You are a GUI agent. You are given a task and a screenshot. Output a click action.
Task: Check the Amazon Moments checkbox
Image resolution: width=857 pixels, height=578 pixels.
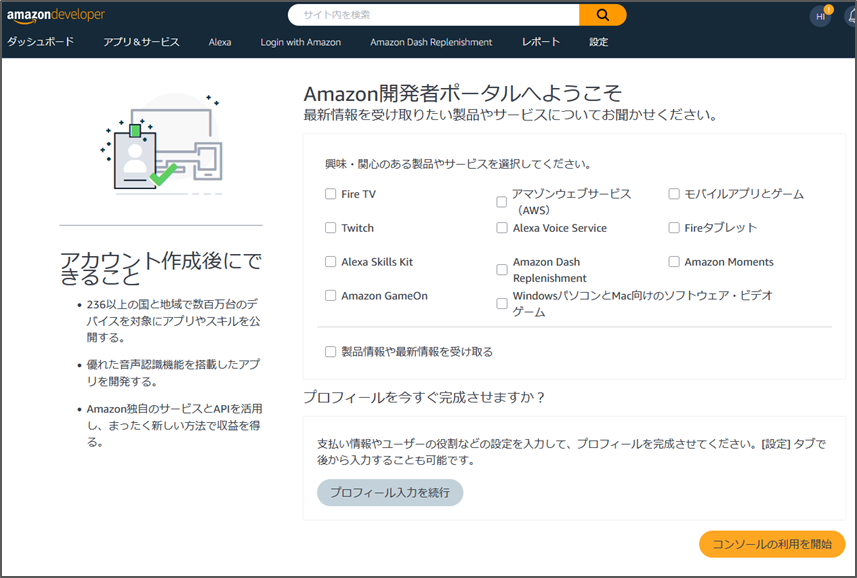[x=674, y=262]
